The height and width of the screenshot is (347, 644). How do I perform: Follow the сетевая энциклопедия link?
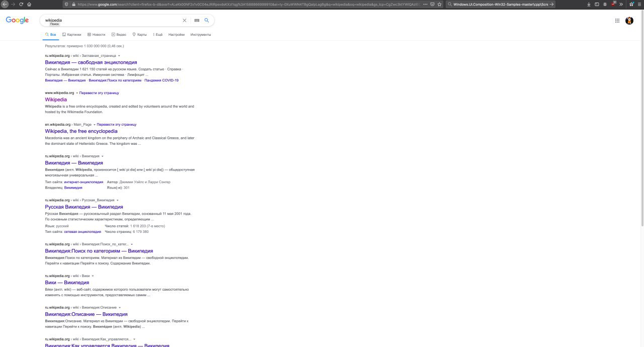coord(83,232)
